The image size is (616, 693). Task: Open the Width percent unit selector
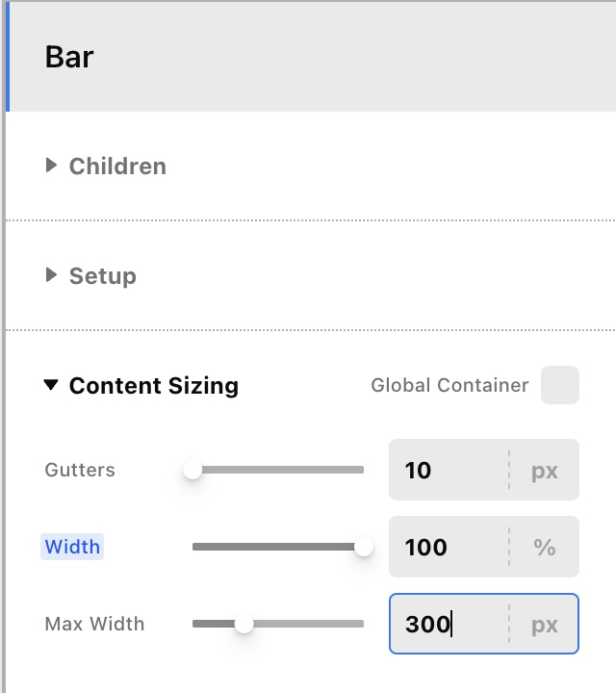pyautogui.click(x=545, y=547)
